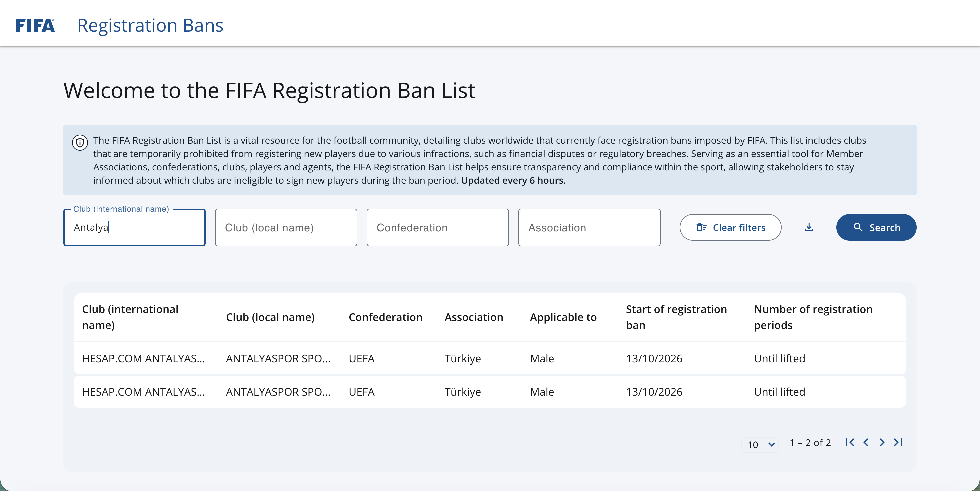Screen dimensions: 980x491
Task: Click the Club (international name) column header
Action: pyautogui.click(x=130, y=317)
